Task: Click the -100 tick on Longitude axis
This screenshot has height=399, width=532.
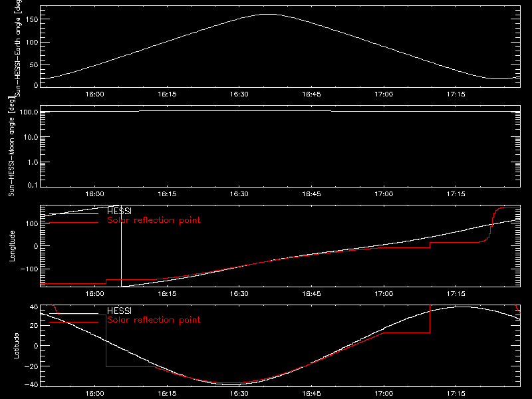Action: pos(29,269)
